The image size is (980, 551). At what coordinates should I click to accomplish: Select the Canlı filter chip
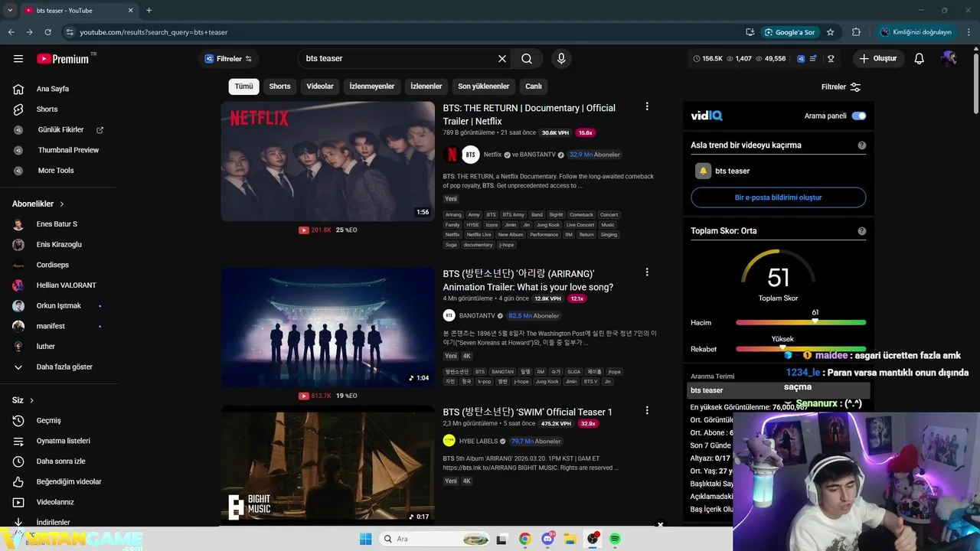coord(534,86)
